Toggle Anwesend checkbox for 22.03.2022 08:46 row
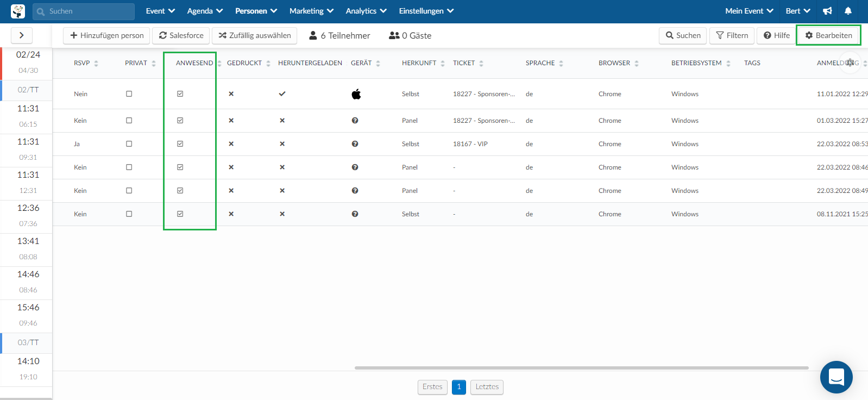Screen dimensions: 868x400 coord(180,167)
